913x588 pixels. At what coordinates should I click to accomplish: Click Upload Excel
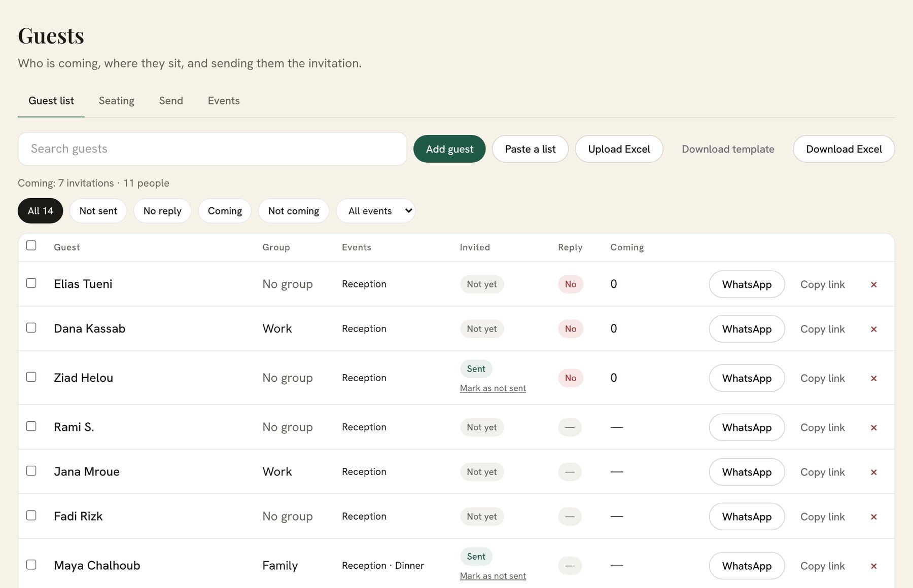[619, 149]
